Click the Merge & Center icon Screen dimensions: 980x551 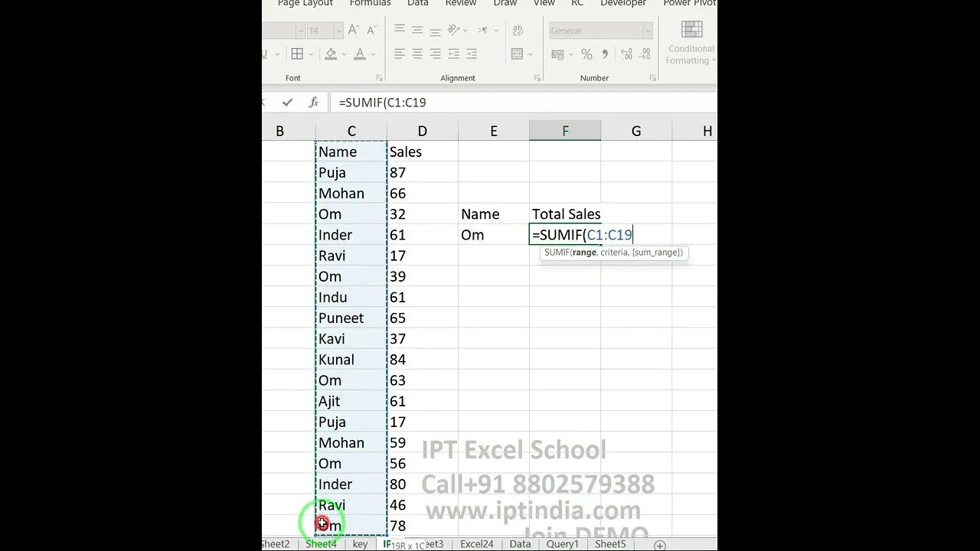click(x=517, y=54)
